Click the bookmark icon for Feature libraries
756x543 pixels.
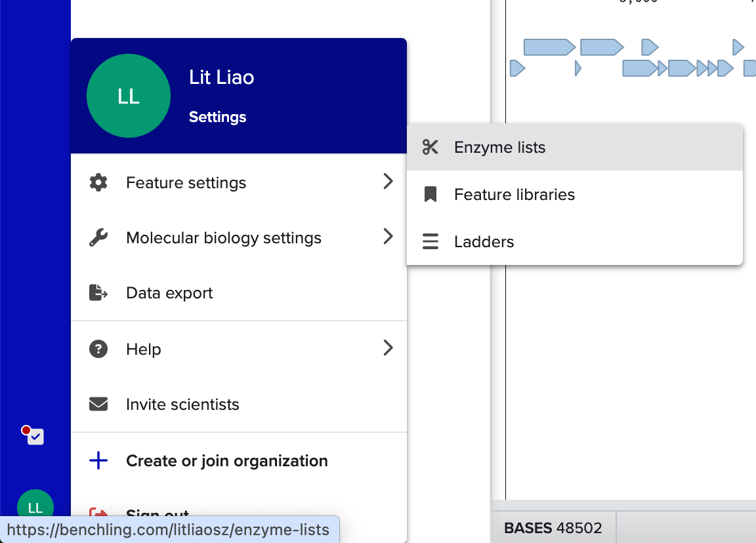[430, 195]
